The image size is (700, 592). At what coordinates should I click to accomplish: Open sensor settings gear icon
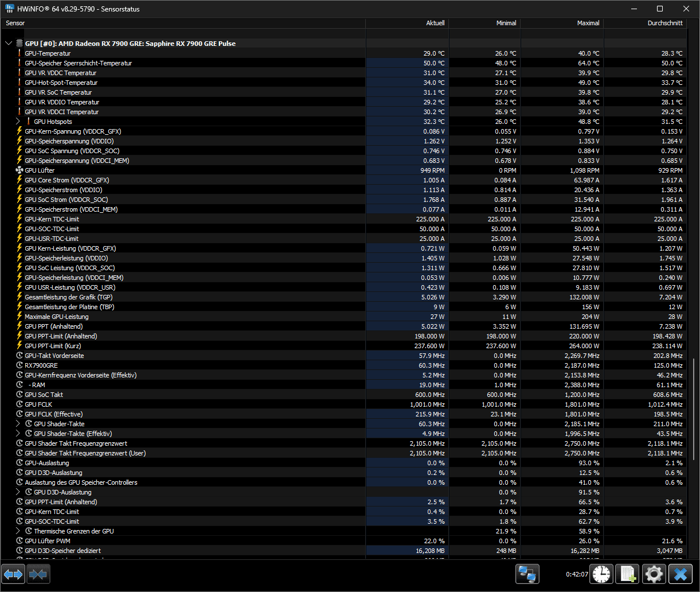click(x=654, y=574)
